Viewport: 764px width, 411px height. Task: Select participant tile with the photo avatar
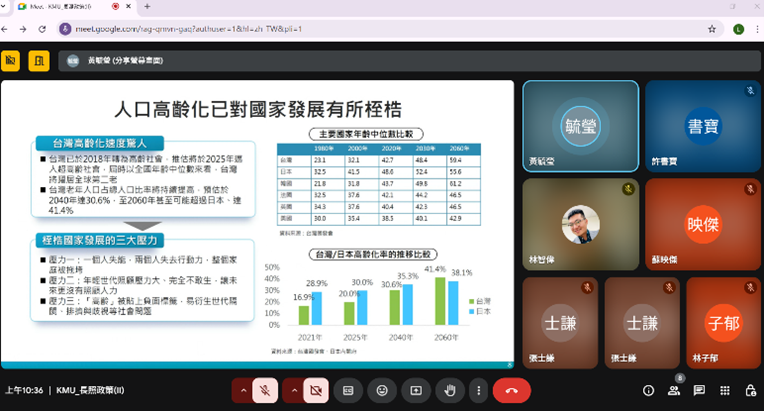580,224
